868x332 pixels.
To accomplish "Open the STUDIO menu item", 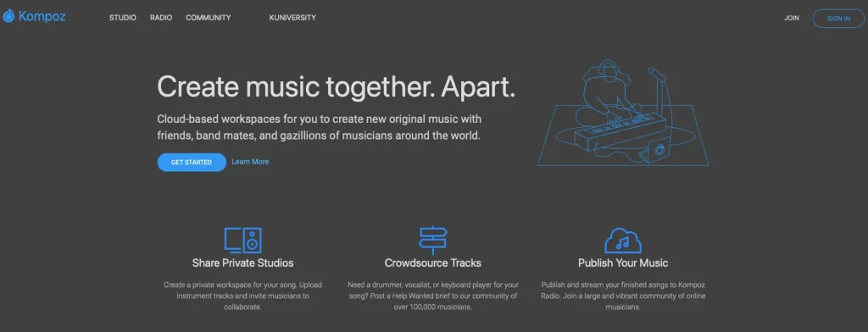I will coord(122,18).
